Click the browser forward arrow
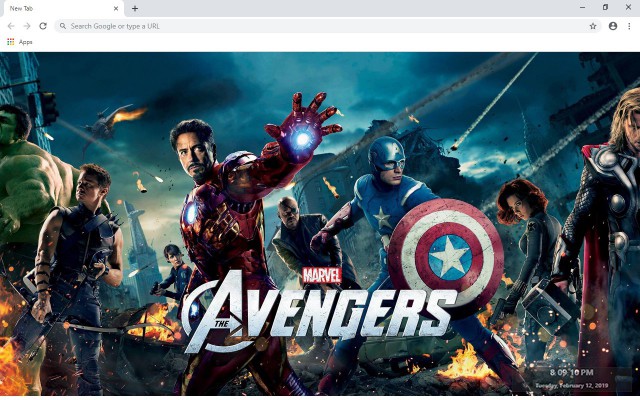The height and width of the screenshot is (400, 640). pyautogui.click(x=27, y=26)
